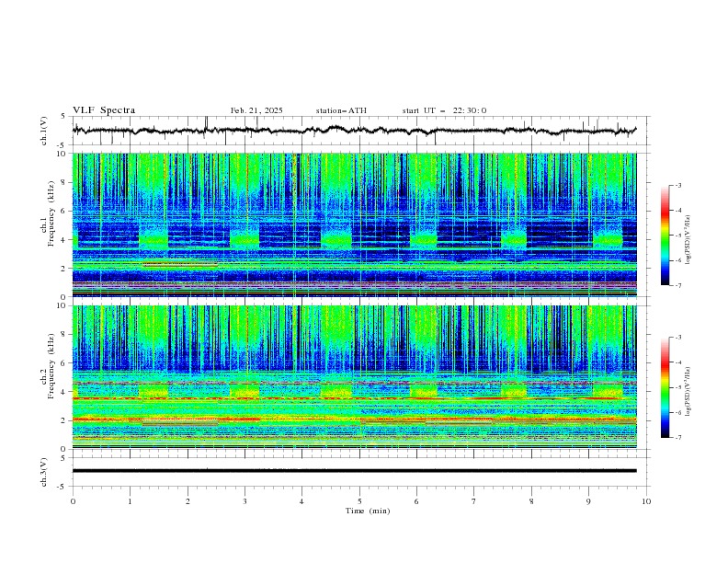Viewport: 728px width, 563px height.
Task: Click time axis tick label "4"
Action: tap(301, 501)
